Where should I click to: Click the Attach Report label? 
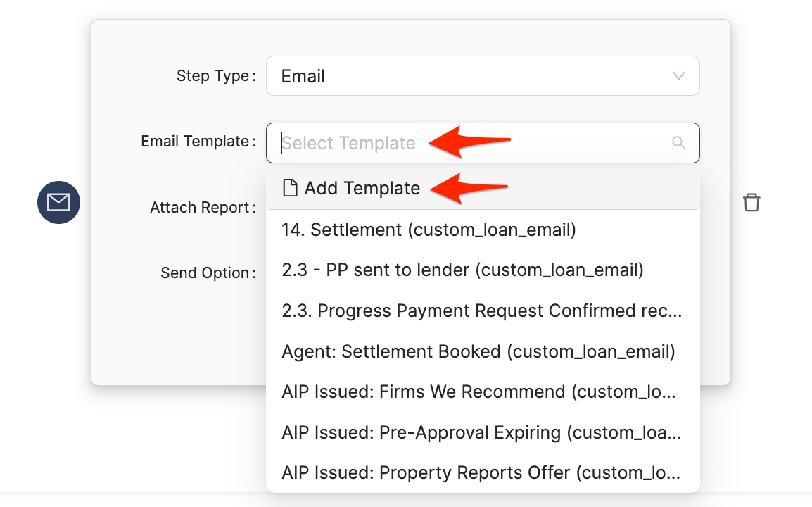(x=200, y=208)
